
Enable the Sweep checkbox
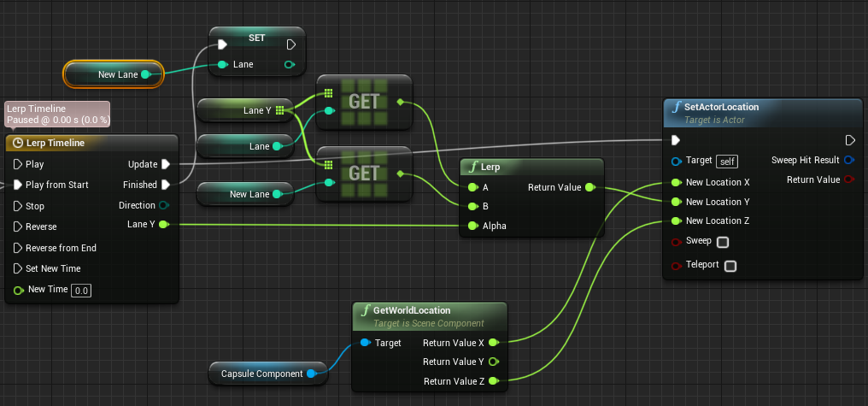tap(723, 242)
